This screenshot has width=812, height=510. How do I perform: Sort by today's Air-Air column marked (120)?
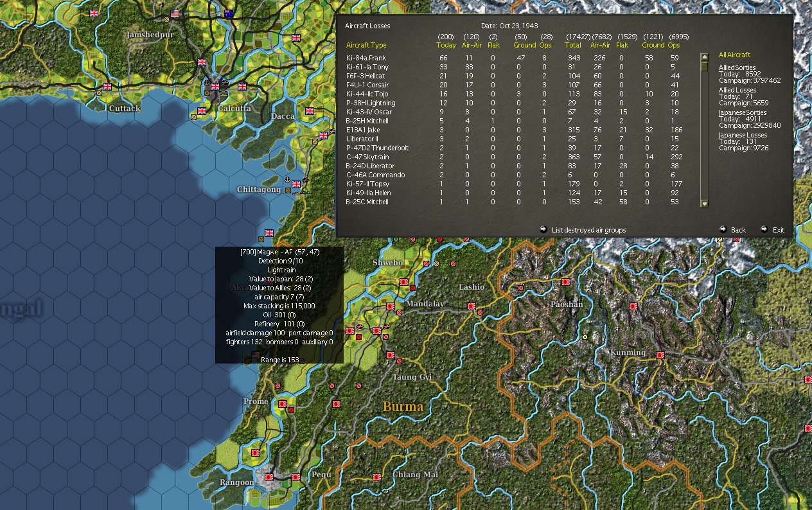472,46
